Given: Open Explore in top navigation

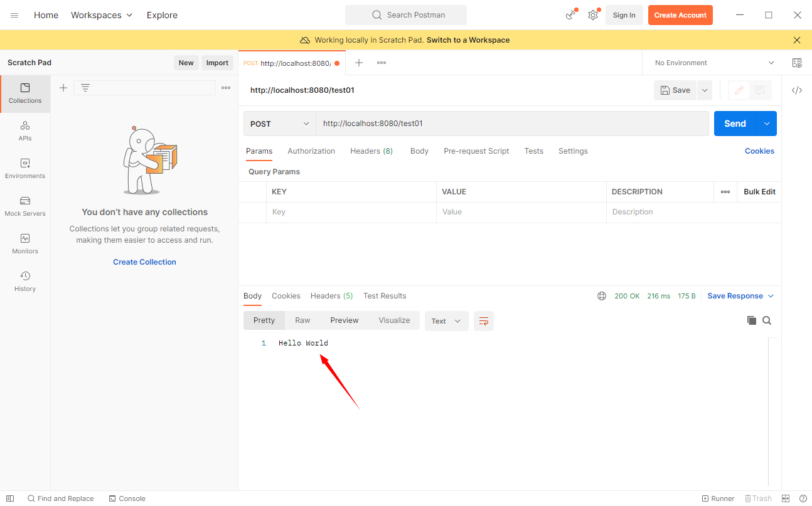Looking at the screenshot, I should point(162,15).
